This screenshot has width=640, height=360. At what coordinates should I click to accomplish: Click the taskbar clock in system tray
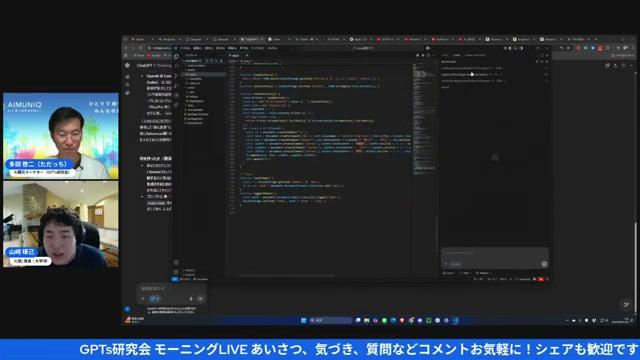(620, 320)
